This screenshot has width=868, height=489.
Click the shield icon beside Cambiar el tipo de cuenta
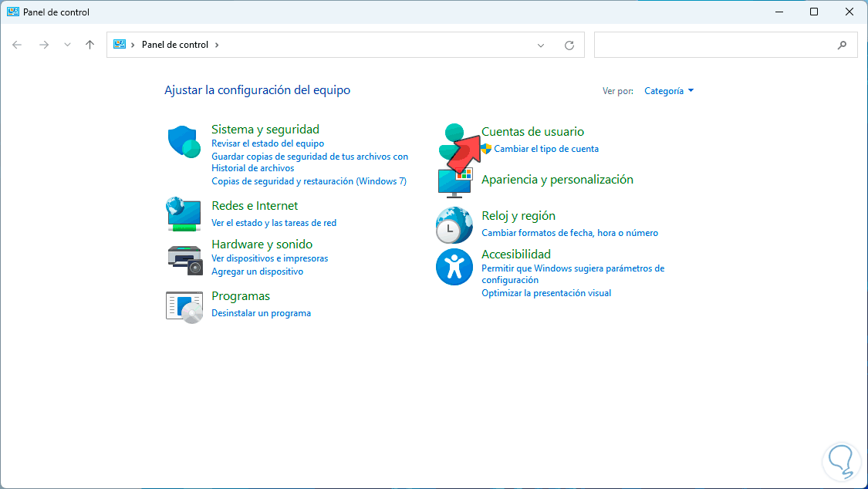[486, 148]
